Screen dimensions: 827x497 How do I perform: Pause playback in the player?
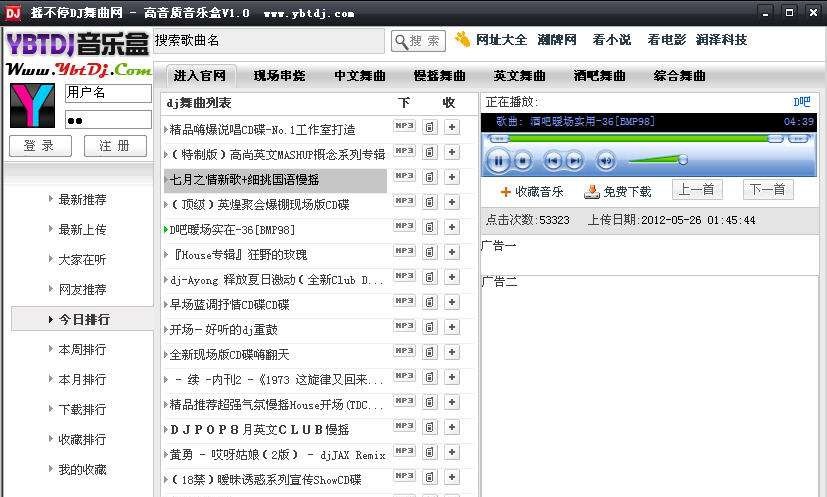point(497,160)
